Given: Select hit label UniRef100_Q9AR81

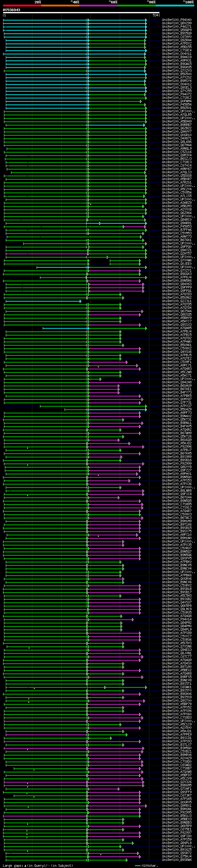Looking at the screenshot, I should [177, 223].
